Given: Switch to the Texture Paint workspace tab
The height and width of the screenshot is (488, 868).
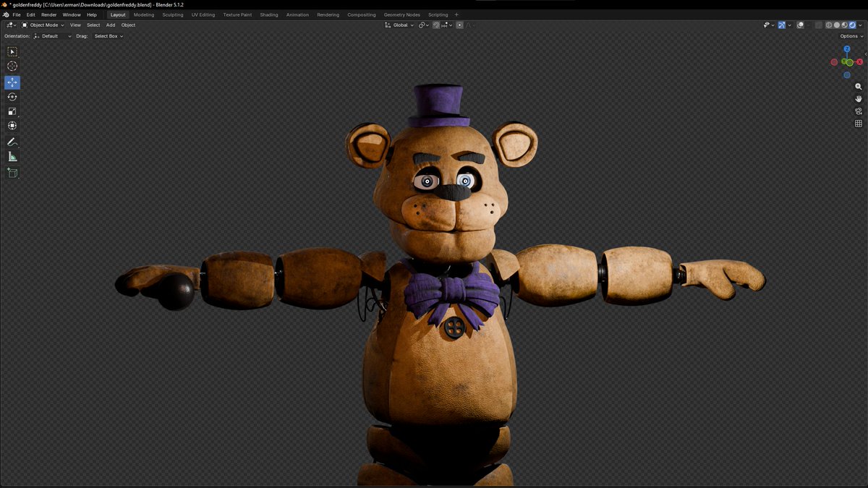Looking at the screenshot, I should coord(237,14).
